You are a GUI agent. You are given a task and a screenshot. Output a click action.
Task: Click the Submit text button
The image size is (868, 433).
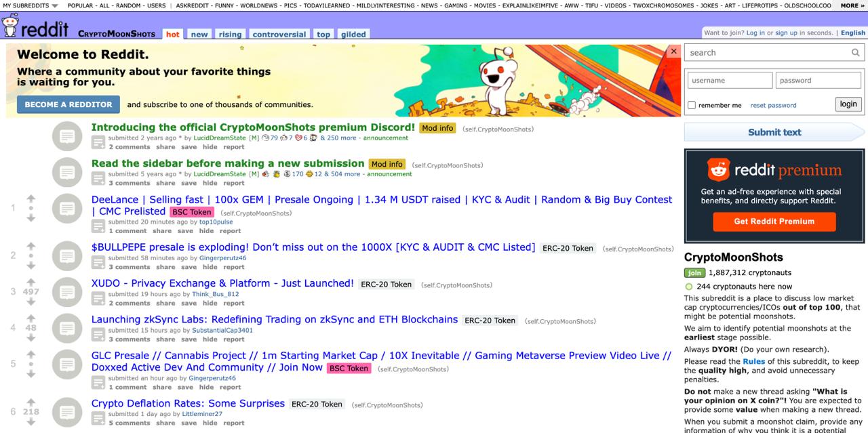(x=774, y=132)
